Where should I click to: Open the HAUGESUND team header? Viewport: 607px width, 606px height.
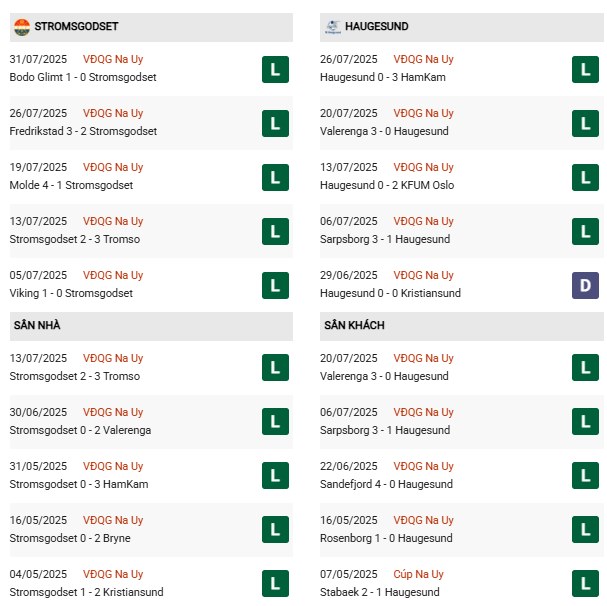click(x=376, y=26)
